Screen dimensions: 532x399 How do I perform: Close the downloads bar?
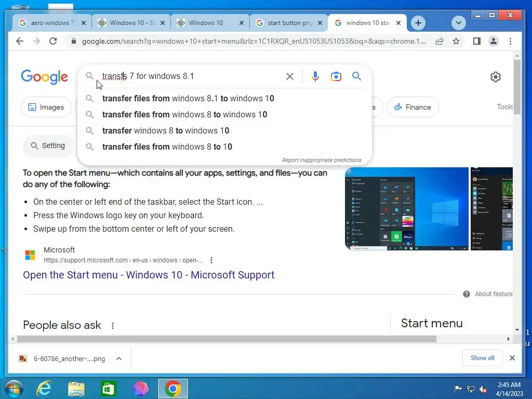[x=512, y=358]
